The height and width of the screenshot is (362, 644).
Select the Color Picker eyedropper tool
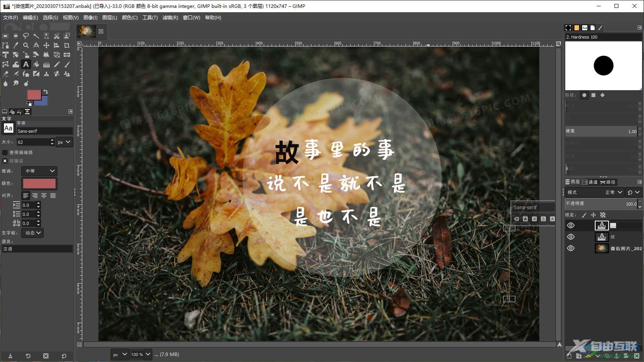[x=16, y=45]
